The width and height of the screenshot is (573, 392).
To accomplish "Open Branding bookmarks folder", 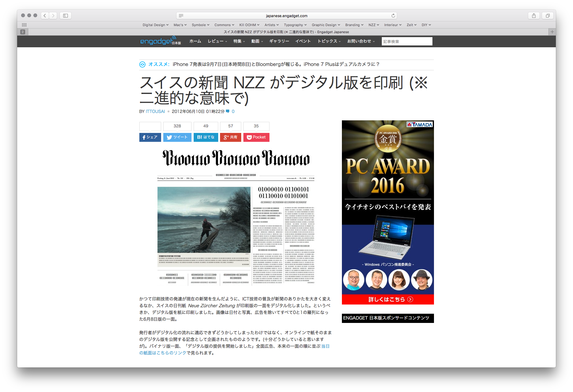I will coord(354,25).
